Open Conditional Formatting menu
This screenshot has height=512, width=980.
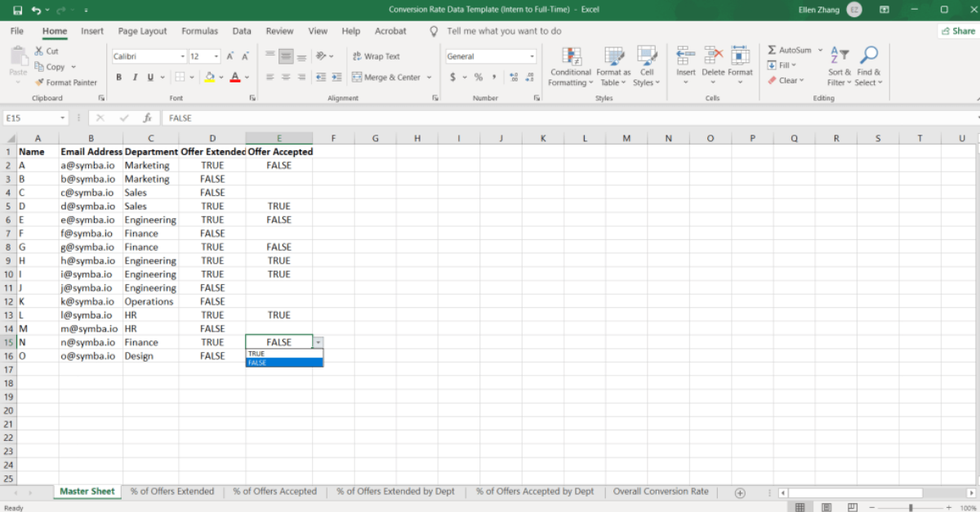pos(571,66)
